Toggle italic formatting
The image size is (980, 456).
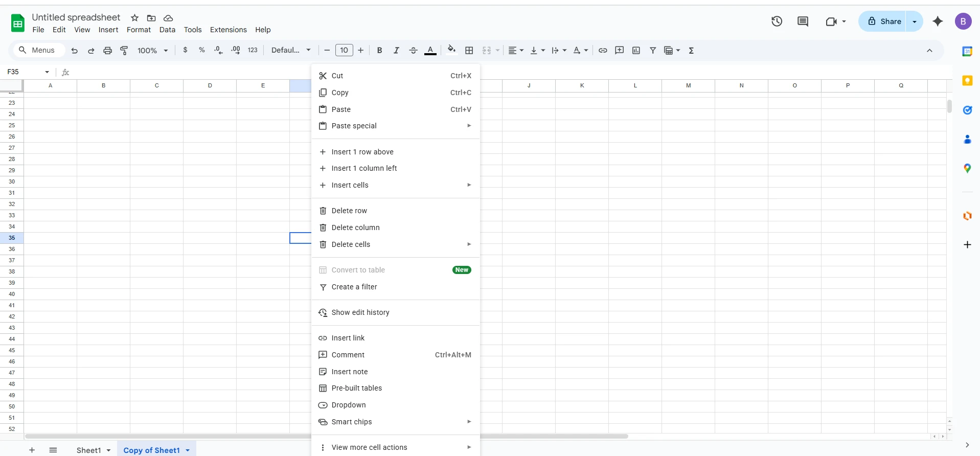tap(396, 51)
